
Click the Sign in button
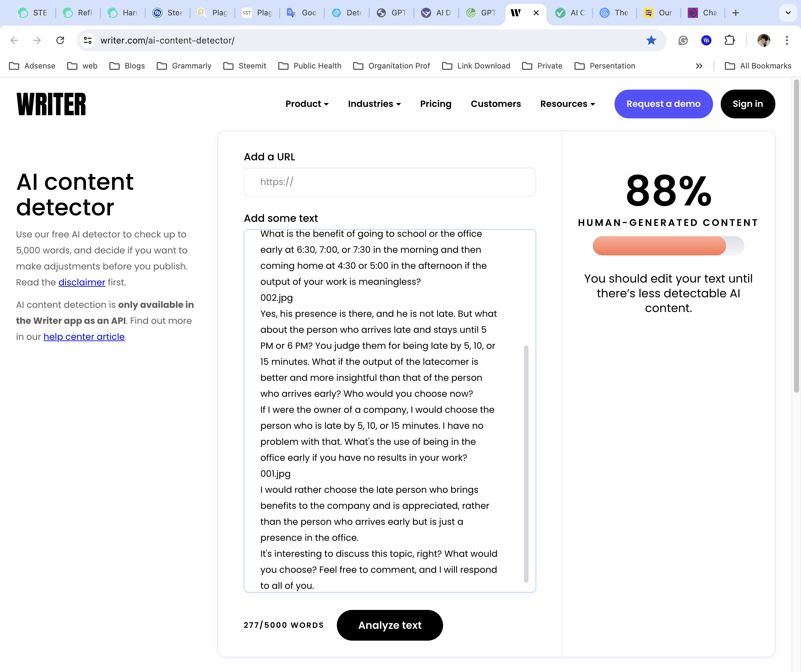point(748,104)
